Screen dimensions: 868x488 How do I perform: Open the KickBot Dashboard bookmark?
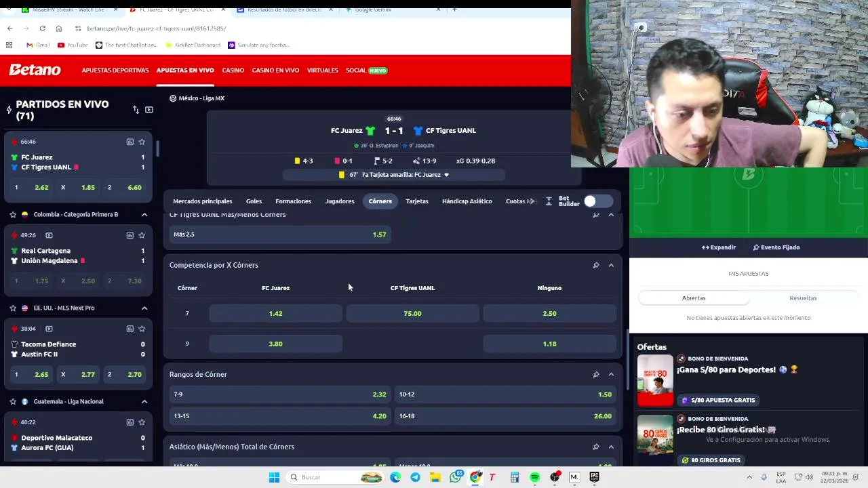click(193, 45)
